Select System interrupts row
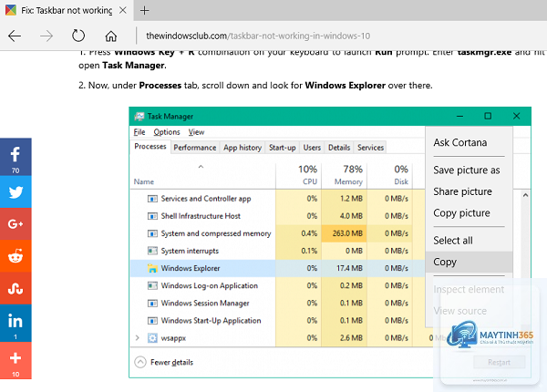 (277, 251)
